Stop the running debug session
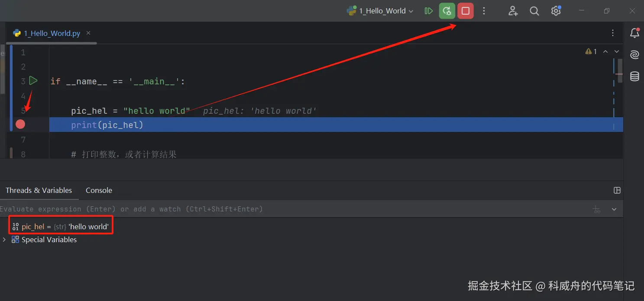644x301 pixels. [466, 11]
